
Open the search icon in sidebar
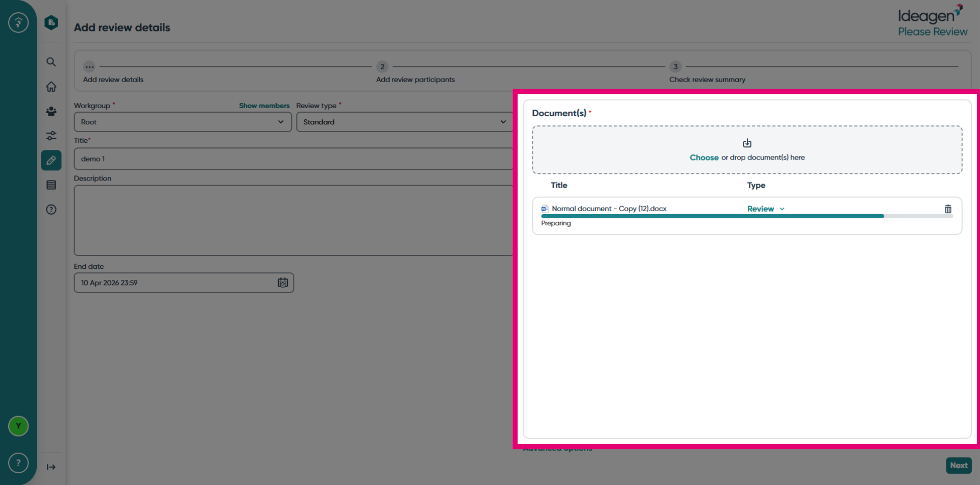[x=51, y=62]
